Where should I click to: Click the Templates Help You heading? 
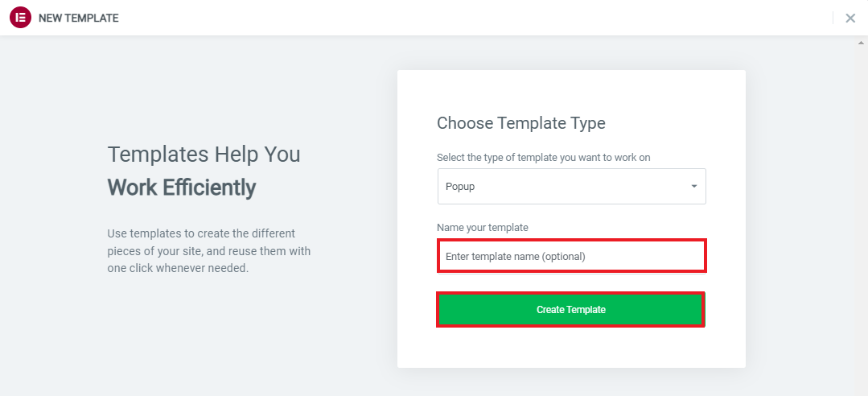tap(204, 155)
